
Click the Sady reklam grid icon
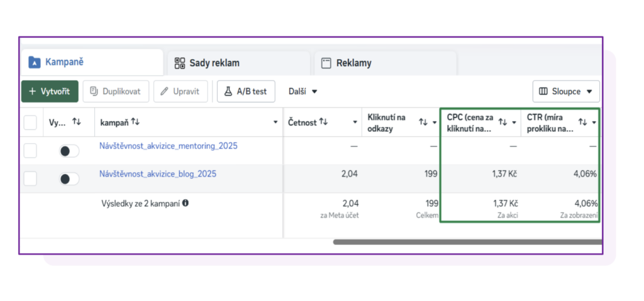(x=180, y=63)
